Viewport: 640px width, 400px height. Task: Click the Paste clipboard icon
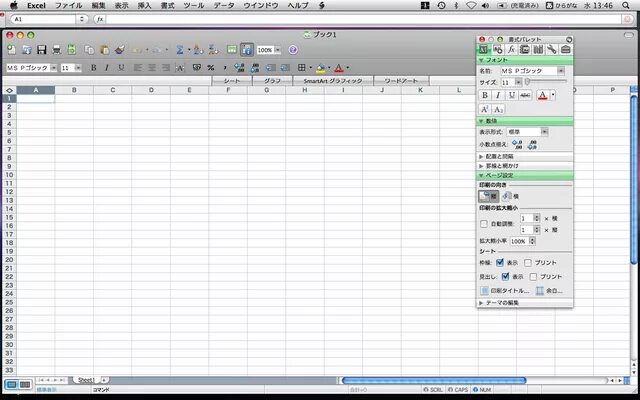coord(104,50)
